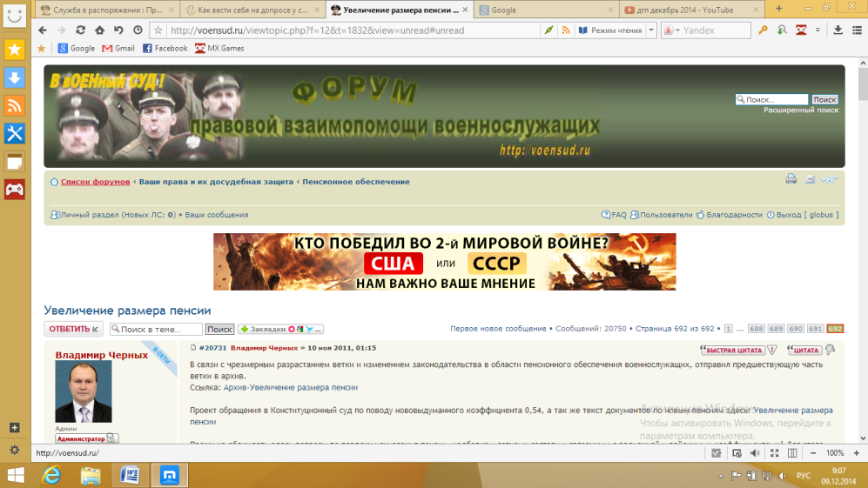Toggle reader mode (Режим чтения)
Screen dimensions: 868x488
[609, 30]
